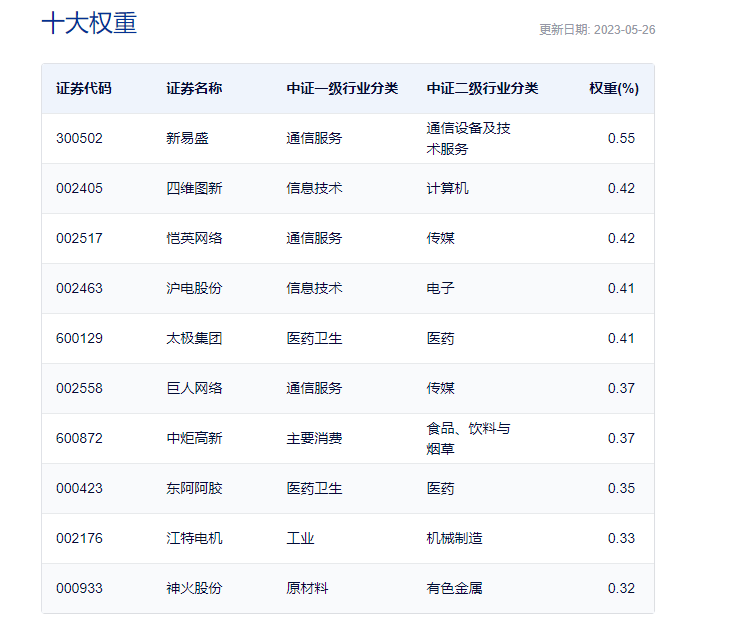Click 信息技术 in the 四维图新 row
Screen dimensions: 734x643
pyautogui.click(x=314, y=189)
